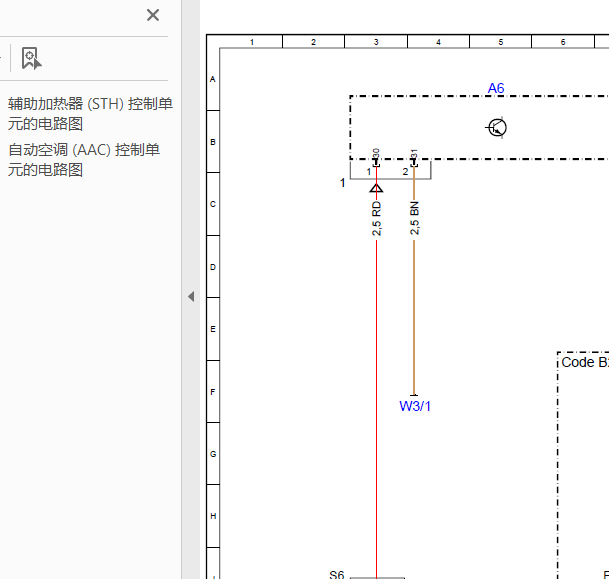The image size is (609, 579).
Task: Click the A6 component label
Action: point(496,88)
